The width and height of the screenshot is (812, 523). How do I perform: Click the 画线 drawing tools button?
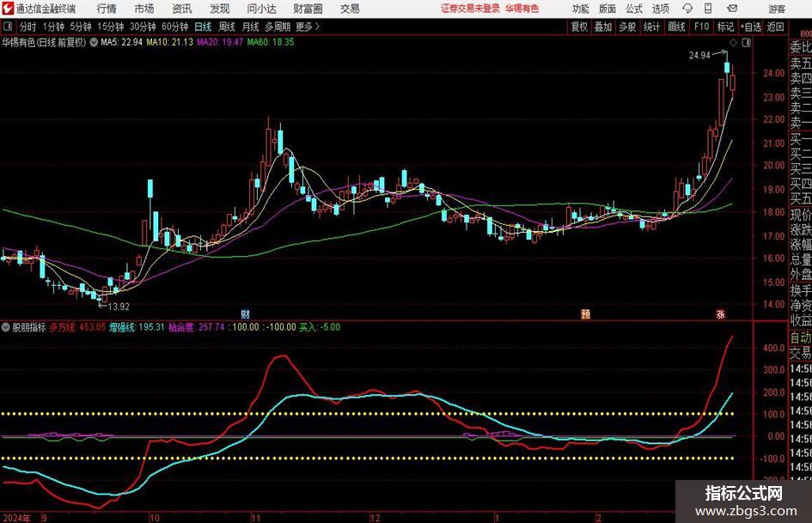click(676, 27)
